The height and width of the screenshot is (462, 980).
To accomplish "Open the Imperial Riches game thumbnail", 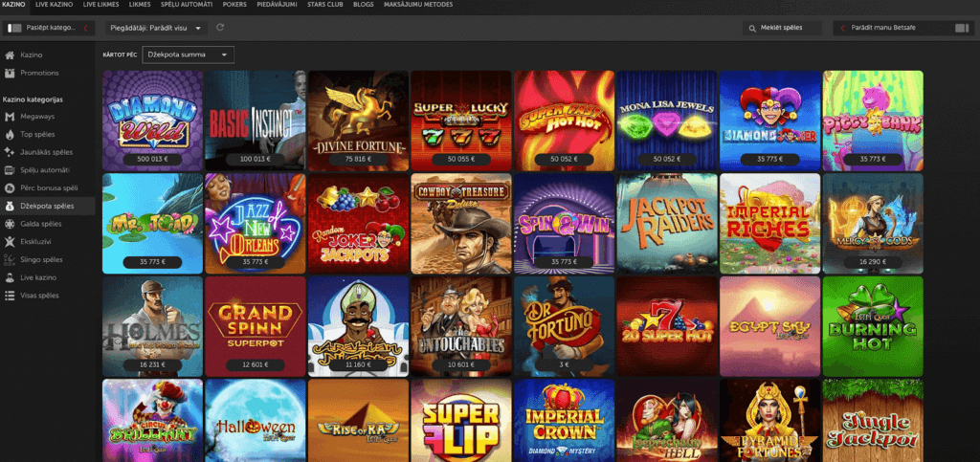I will click(770, 224).
